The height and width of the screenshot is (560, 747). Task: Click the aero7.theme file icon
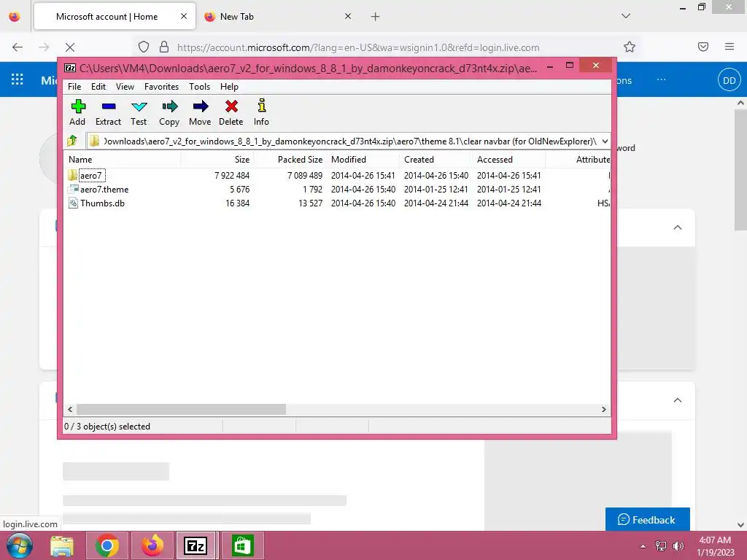[73, 189]
